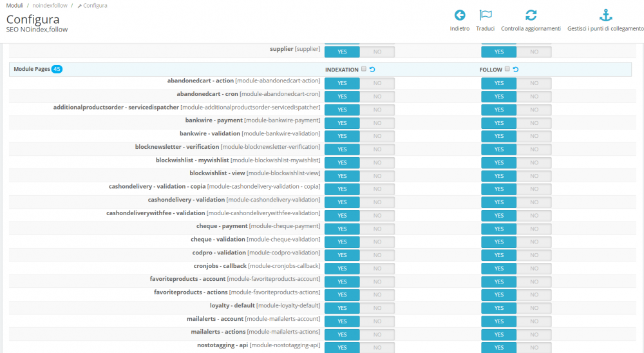Viewport: 644px width, 353px height.
Task: Set cashondeliverywithfee - validation follow to NO
Action: 534,215
